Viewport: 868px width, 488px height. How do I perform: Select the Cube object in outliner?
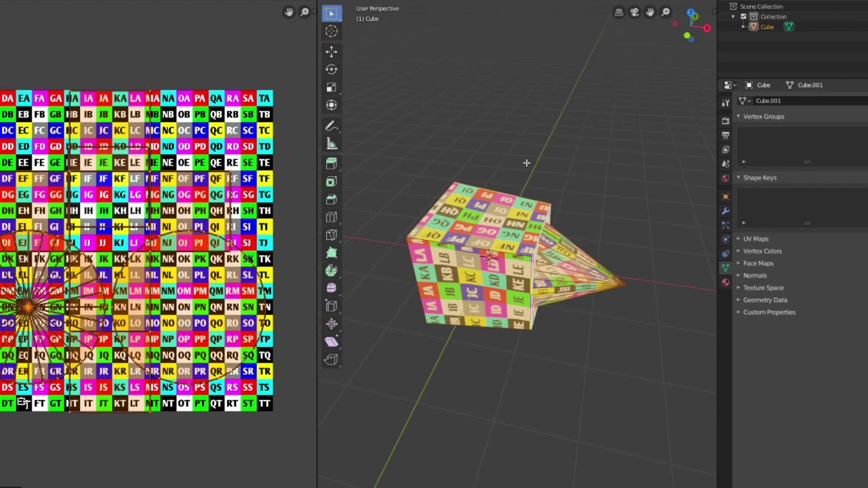pos(767,26)
